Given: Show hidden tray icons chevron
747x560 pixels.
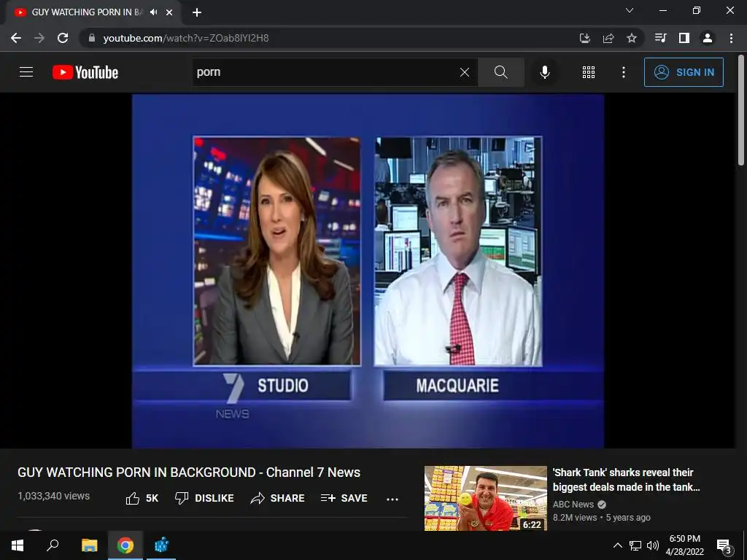Looking at the screenshot, I should pyautogui.click(x=617, y=545).
